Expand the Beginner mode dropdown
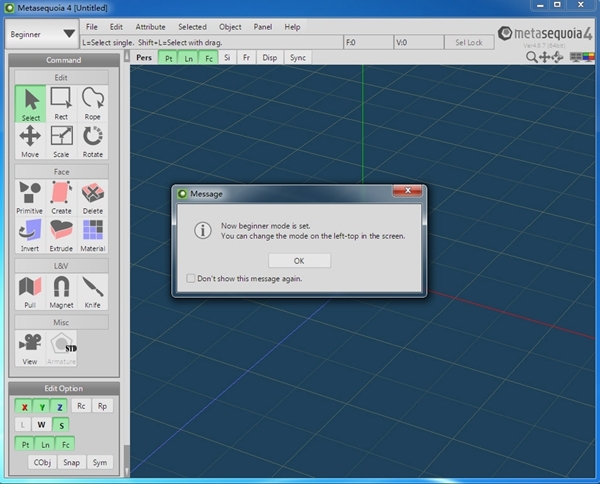The image size is (600, 484). [x=42, y=34]
